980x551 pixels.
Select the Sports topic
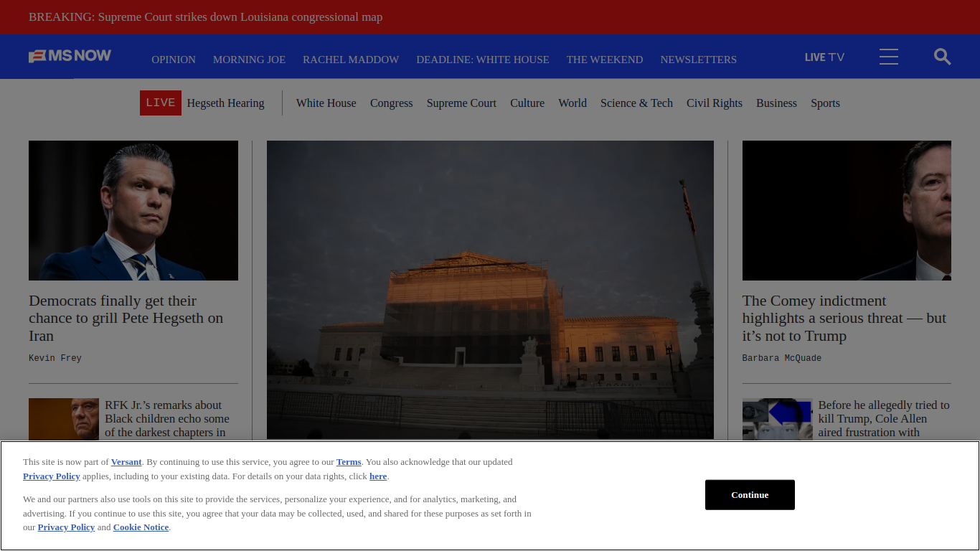click(x=825, y=103)
